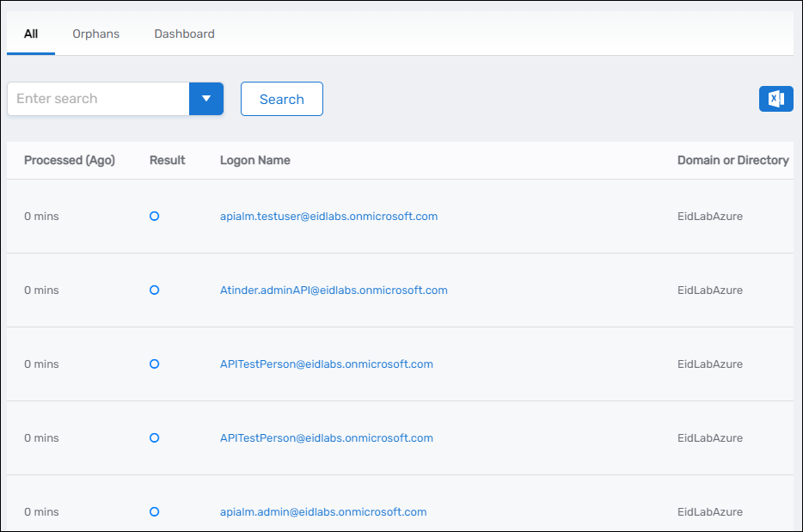
Task: Click result status circle for apialm.testuser
Action: click(154, 217)
